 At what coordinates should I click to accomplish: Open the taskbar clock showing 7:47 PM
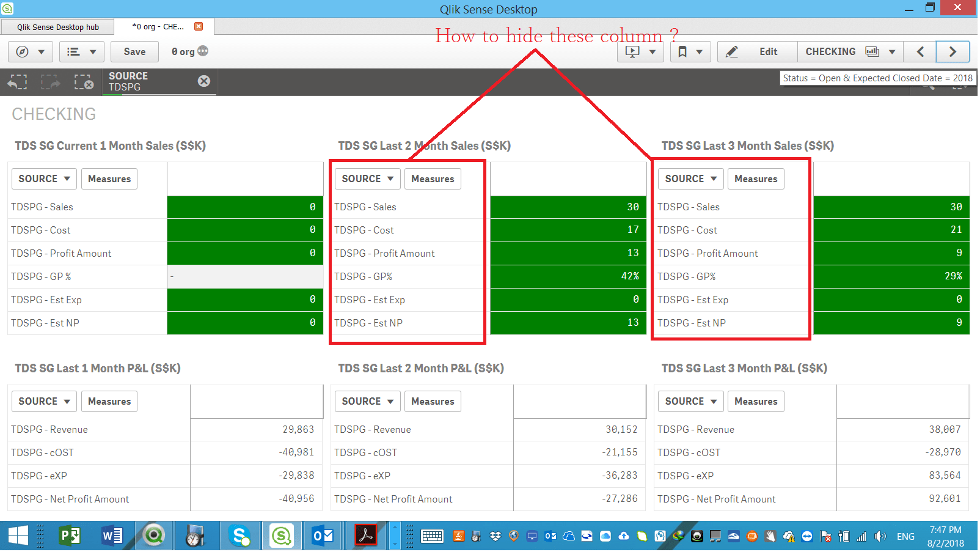[x=945, y=537]
